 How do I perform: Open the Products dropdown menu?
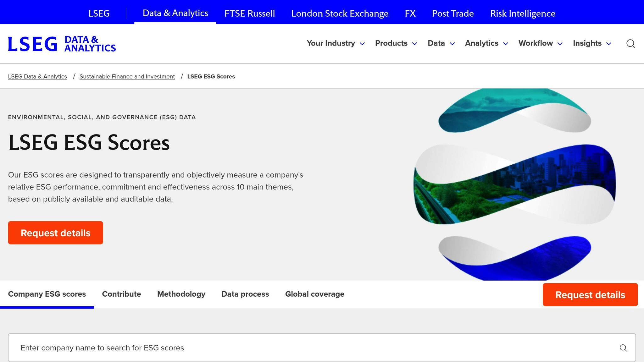pyautogui.click(x=396, y=43)
